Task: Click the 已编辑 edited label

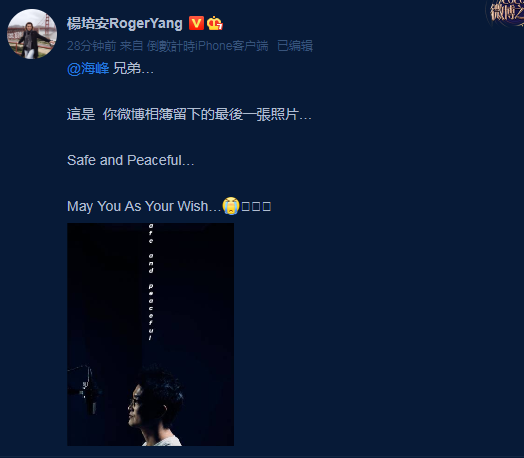Action: point(295,46)
